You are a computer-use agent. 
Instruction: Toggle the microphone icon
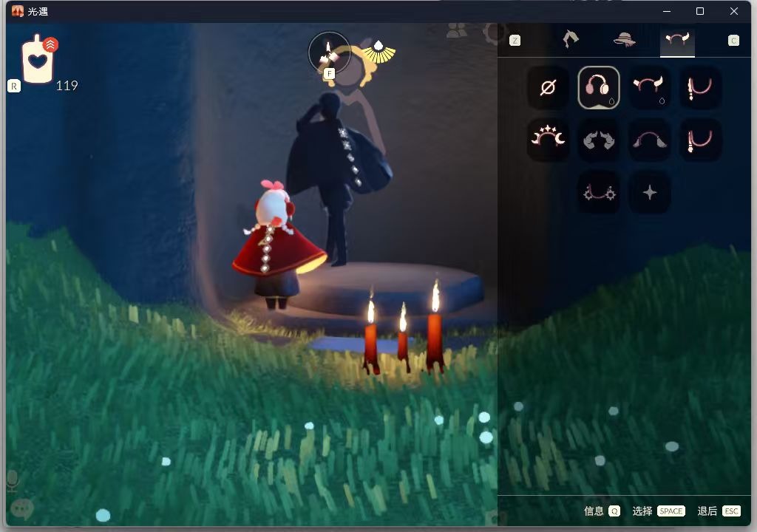(x=13, y=480)
